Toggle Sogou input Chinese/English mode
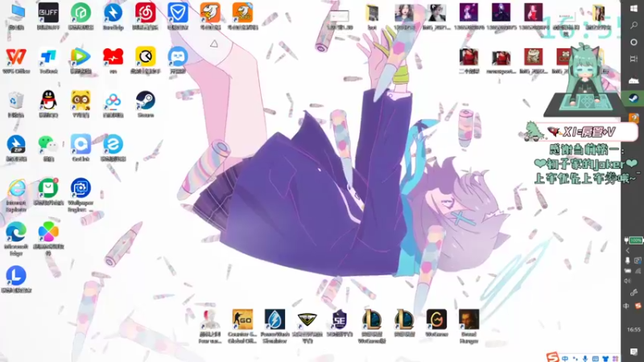The height and width of the screenshot is (362, 644). (566, 358)
